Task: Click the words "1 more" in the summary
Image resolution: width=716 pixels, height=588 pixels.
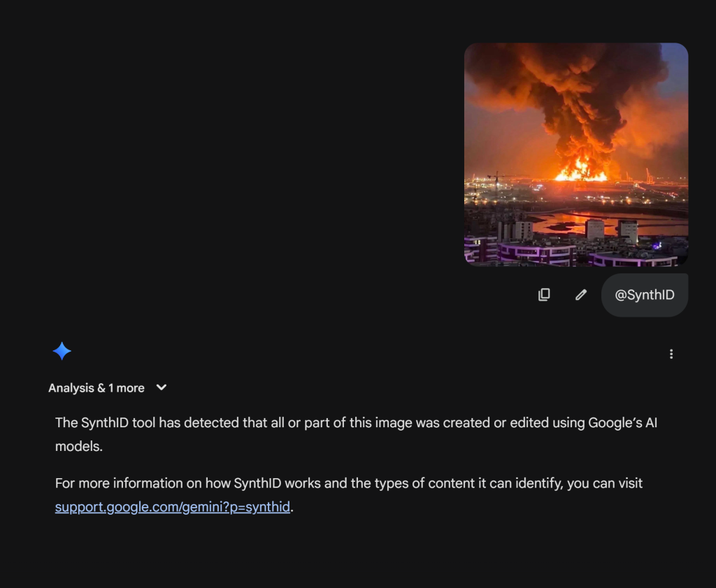Action: tap(127, 388)
